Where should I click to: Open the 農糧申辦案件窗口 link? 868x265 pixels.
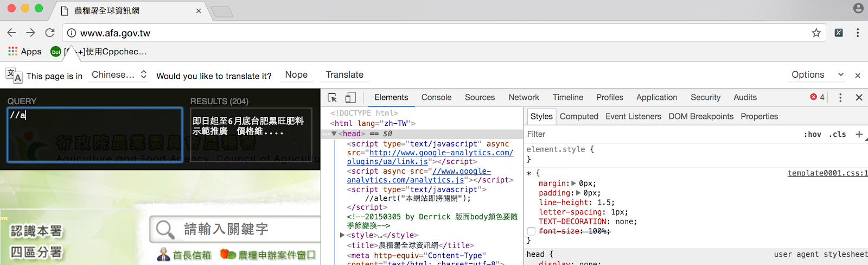click(x=267, y=255)
